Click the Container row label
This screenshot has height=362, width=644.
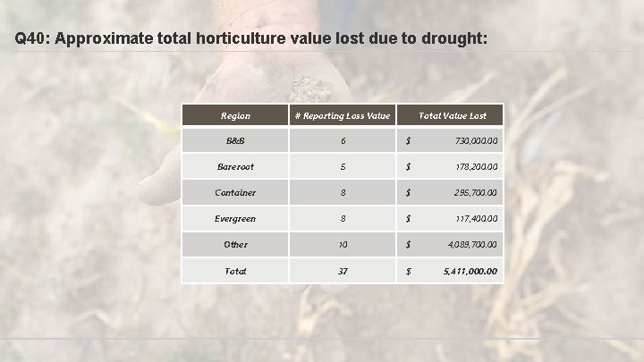[235, 193]
